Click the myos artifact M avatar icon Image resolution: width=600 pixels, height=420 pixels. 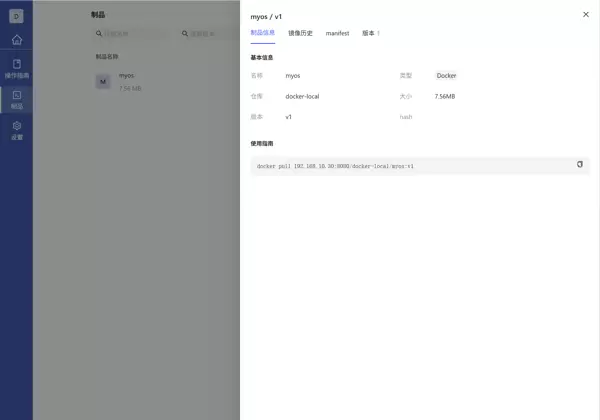(103, 81)
